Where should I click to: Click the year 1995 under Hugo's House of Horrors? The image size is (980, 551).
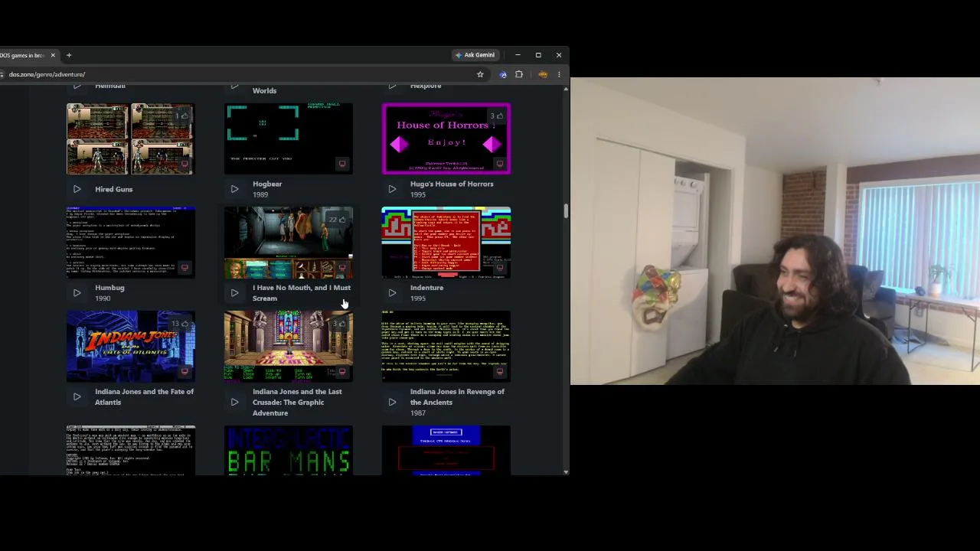(x=418, y=194)
